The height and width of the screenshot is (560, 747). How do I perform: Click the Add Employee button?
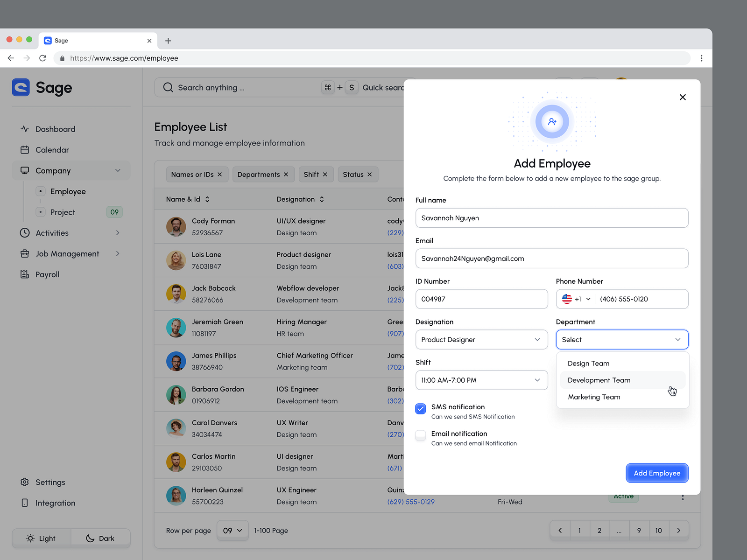point(657,473)
